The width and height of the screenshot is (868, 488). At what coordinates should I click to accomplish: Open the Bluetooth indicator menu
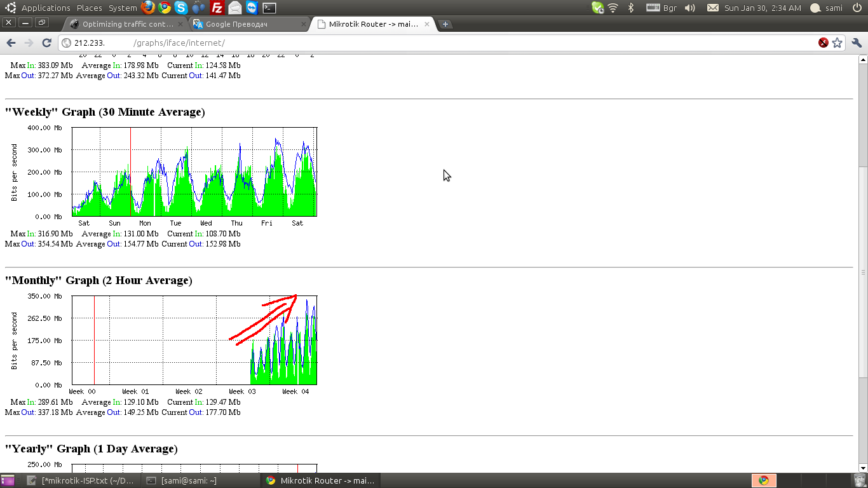tap(631, 8)
